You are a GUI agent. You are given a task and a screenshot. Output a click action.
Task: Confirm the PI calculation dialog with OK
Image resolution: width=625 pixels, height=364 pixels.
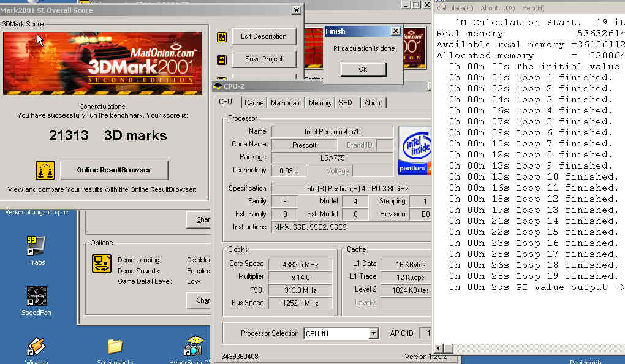click(x=363, y=69)
